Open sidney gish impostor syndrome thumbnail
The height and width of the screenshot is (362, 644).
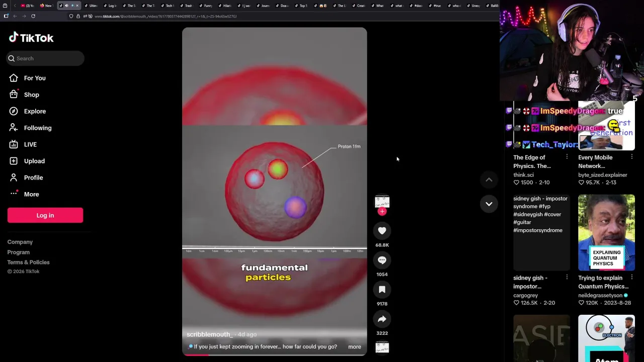pos(541,233)
